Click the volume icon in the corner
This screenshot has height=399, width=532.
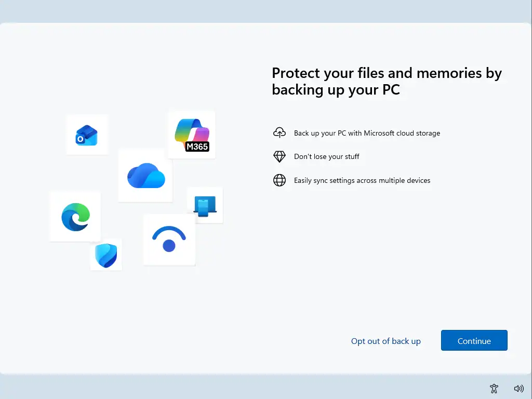(x=518, y=388)
